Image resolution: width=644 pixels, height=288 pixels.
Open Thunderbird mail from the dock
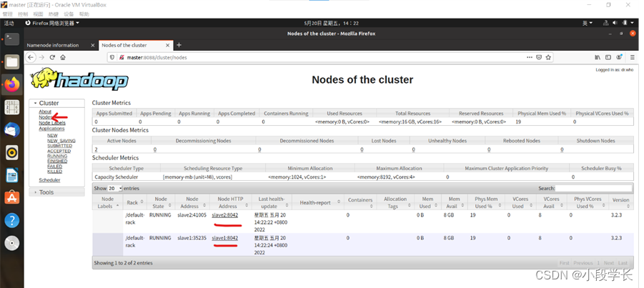click(x=12, y=130)
